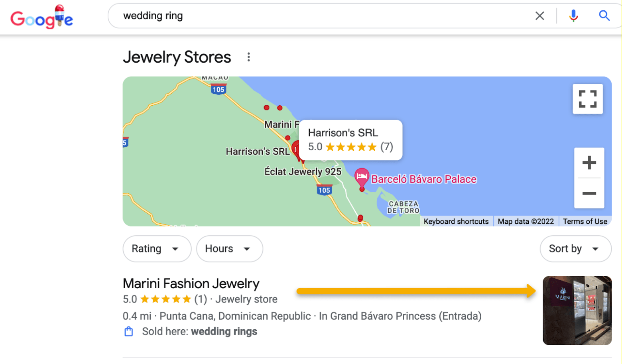Open the Rating filter dropdown
Image resolution: width=622 pixels, height=364 pixels.
[157, 249]
